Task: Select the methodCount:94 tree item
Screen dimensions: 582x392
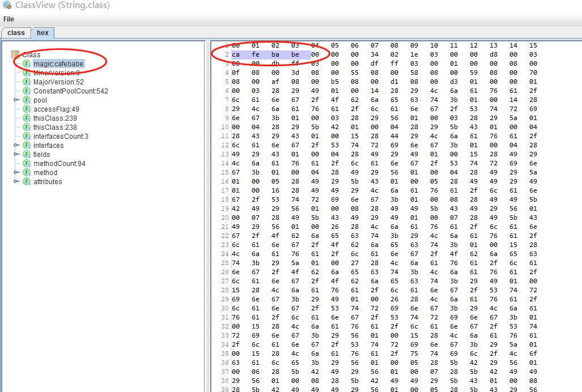Action: pyautogui.click(x=60, y=164)
